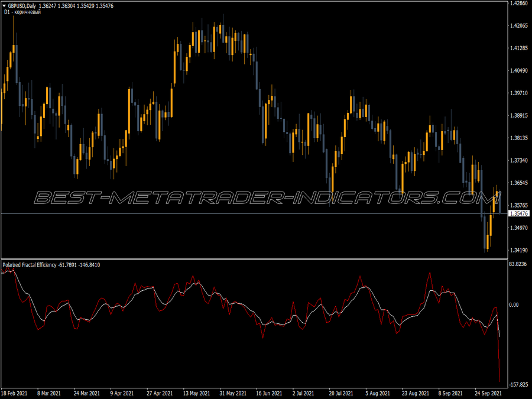Click the 1.34190 price scale label

coord(519,251)
